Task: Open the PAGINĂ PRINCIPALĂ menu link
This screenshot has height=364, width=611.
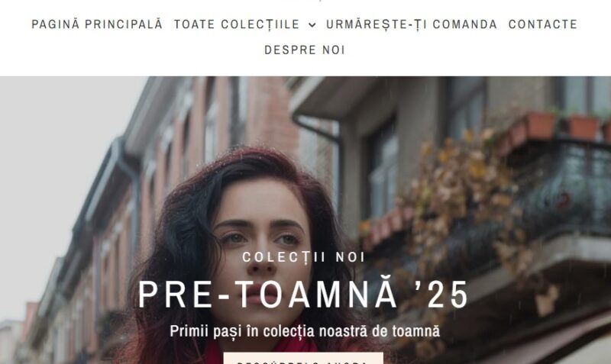Action: [97, 24]
